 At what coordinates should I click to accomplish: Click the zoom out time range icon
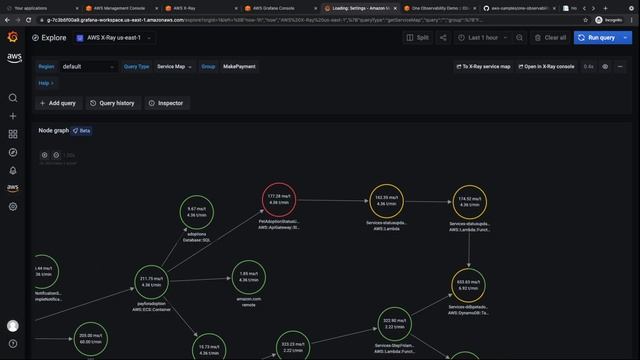(519, 38)
